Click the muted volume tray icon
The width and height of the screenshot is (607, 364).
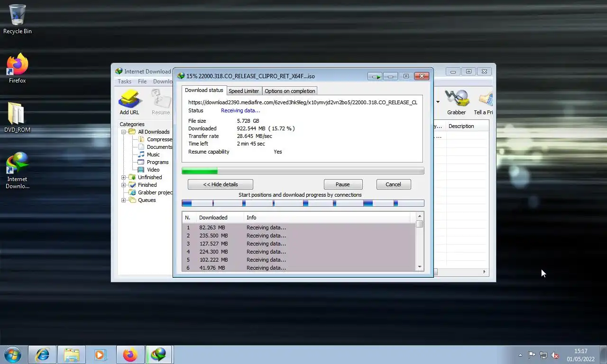(x=555, y=355)
